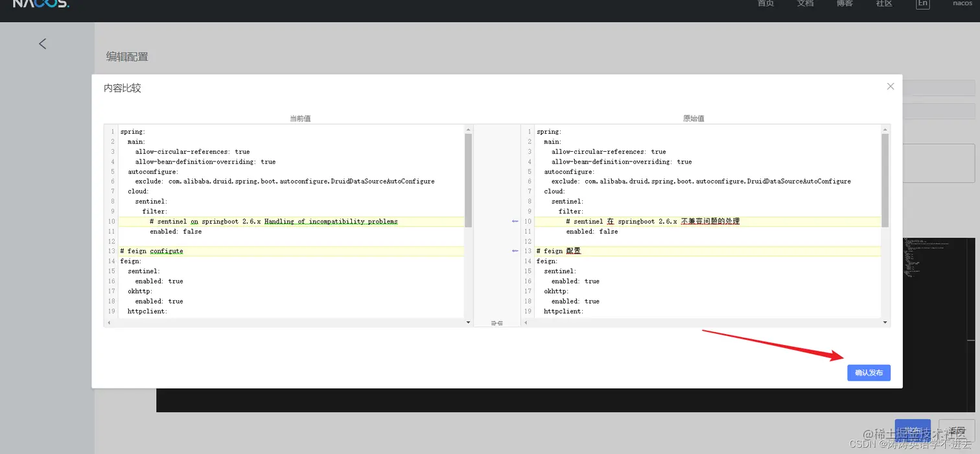Image resolution: width=980 pixels, height=454 pixels.
Task: Click the '# feign 配置' line
Action: (x=559, y=251)
